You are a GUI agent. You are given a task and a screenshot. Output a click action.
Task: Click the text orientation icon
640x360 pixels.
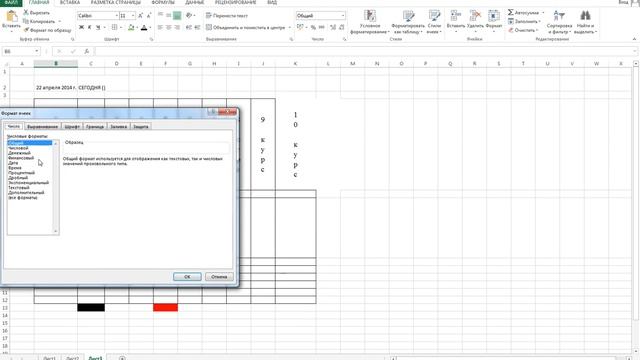pyautogui.click(x=189, y=16)
